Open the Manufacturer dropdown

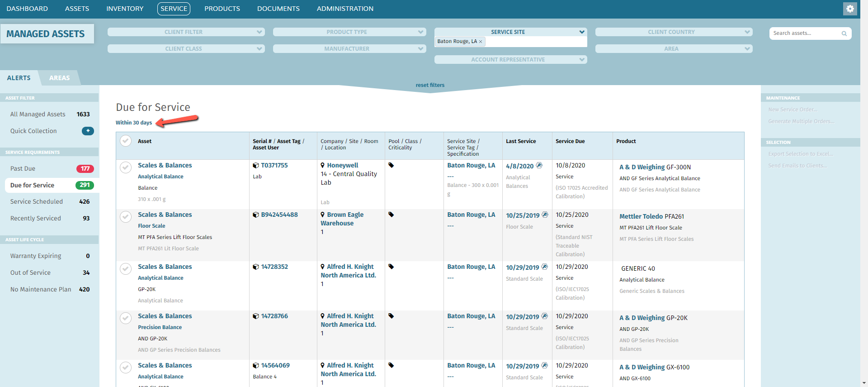[349, 49]
